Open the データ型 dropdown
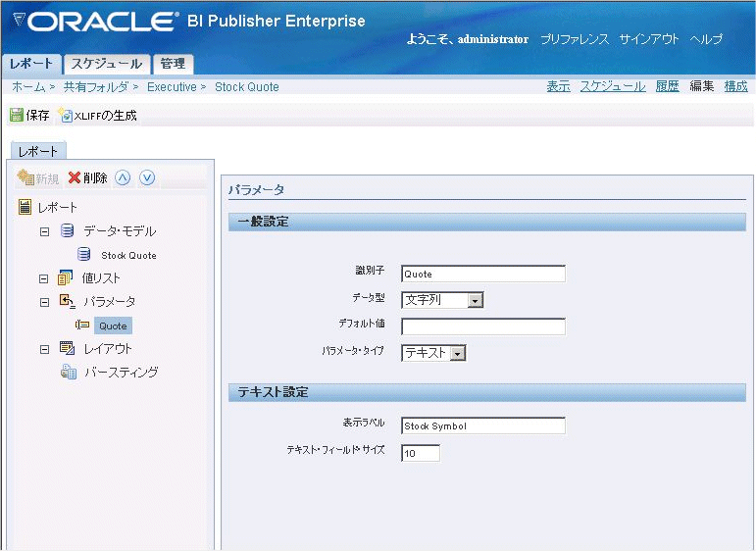This screenshot has height=551, width=756. point(475,301)
